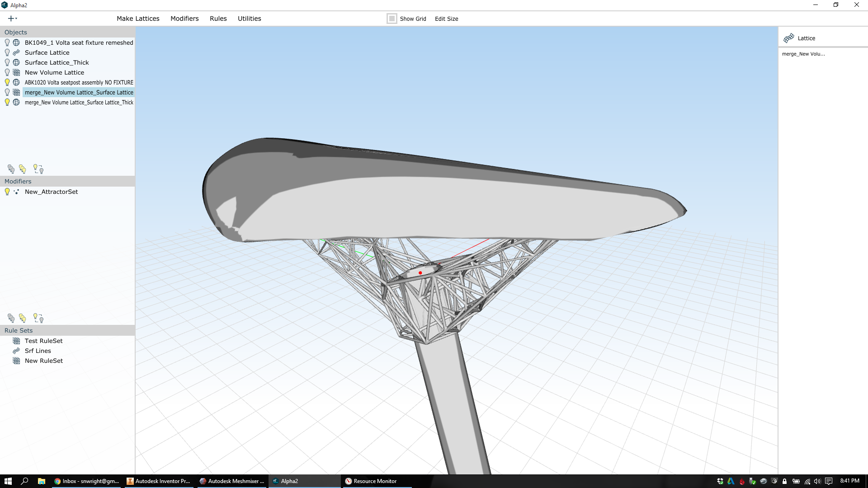Click Dropbox icon in system tray
868x488 pixels.
(x=720, y=481)
